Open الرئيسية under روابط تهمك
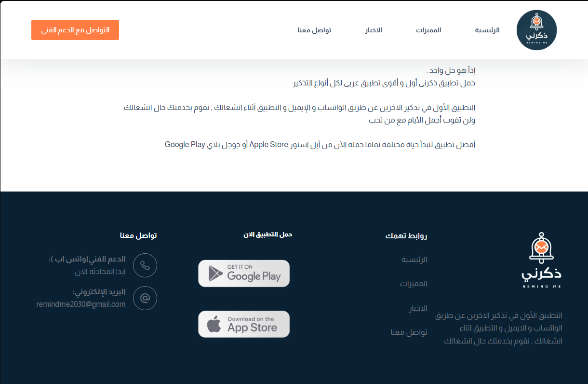Image resolution: width=588 pixels, height=384 pixels. coord(414,259)
